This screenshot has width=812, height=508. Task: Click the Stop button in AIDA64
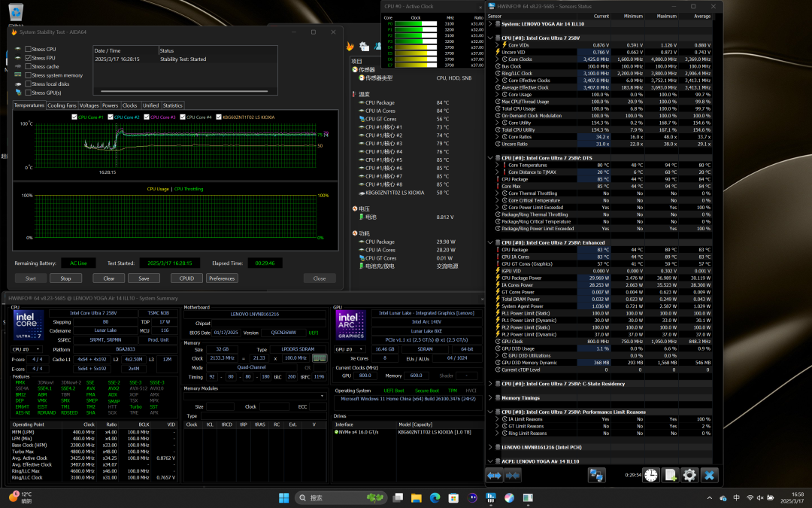[65, 278]
